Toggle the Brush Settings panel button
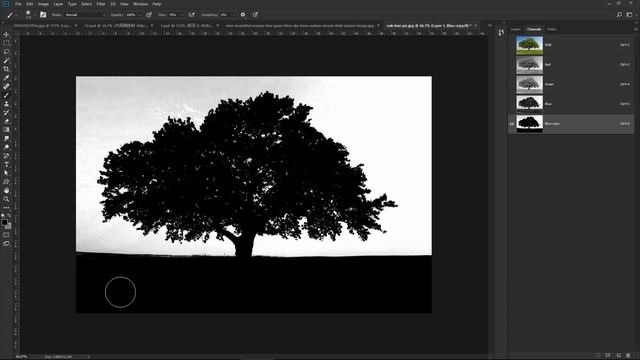 43,15
